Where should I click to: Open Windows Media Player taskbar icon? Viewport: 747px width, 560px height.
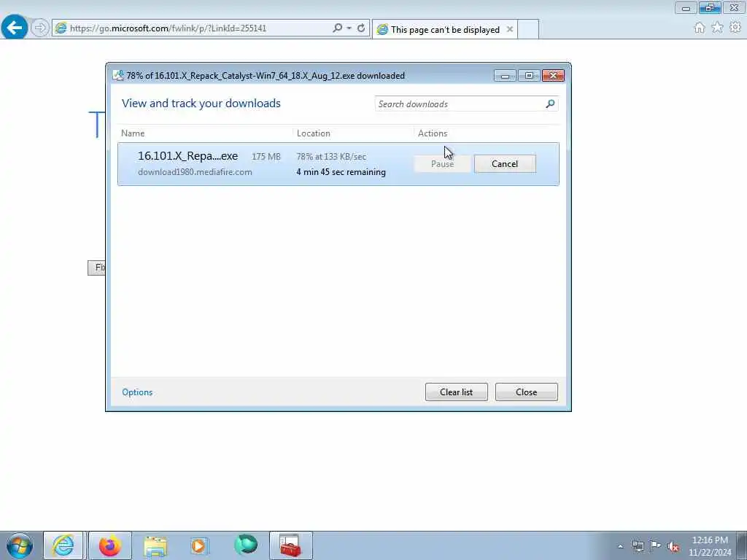click(x=199, y=545)
